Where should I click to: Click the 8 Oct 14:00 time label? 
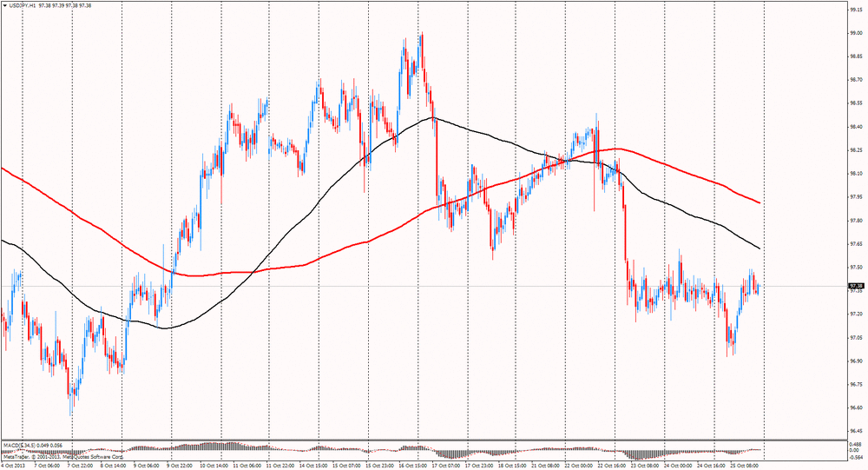(x=113, y=467)
